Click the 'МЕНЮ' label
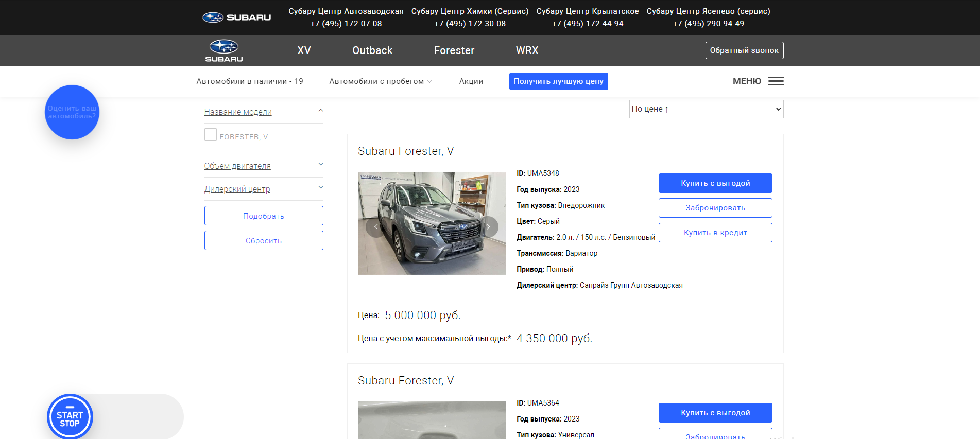980x439 pixels. tap(747, 81)
